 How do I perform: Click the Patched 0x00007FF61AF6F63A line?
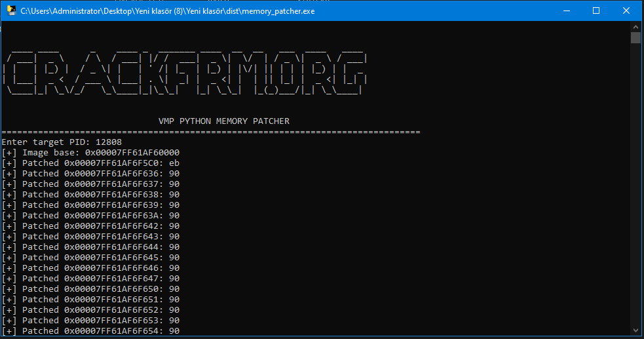click(x=90, y=216)
